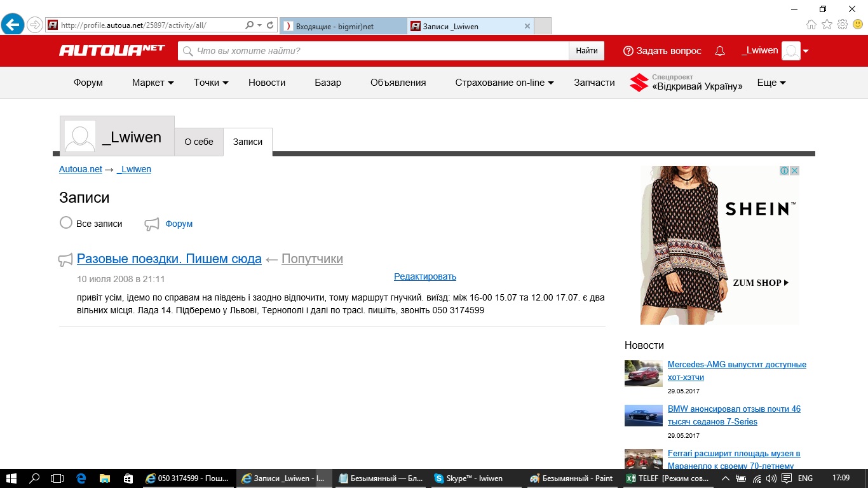Select the 'Все записи' radio button

(x=66, y=223)
